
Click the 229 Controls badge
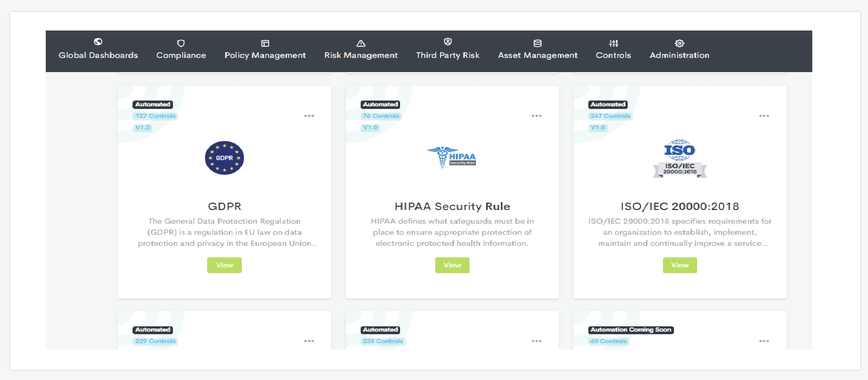point(156,342)
